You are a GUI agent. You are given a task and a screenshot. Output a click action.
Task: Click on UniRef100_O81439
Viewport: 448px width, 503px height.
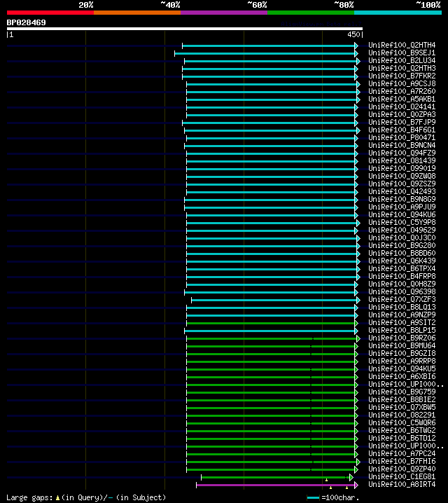point(402,160)
